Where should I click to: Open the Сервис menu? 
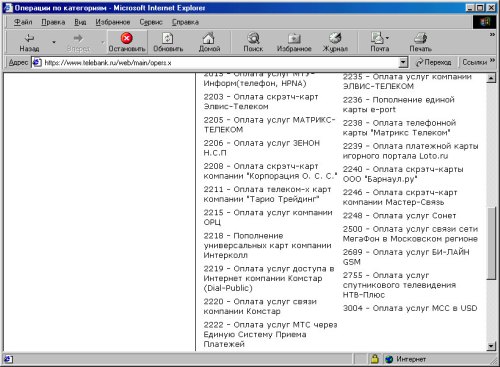pos(151,22)
